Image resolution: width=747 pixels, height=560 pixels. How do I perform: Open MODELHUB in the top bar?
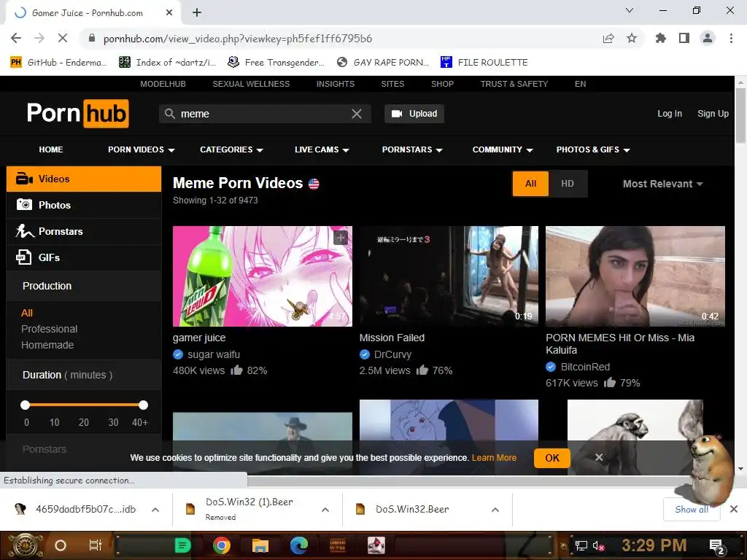pyautogui.click(x=163, y=84)
